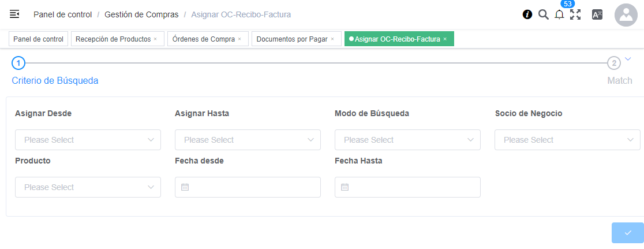Click the Gestión de Compras breadcrumb

(x=141, y=14)
